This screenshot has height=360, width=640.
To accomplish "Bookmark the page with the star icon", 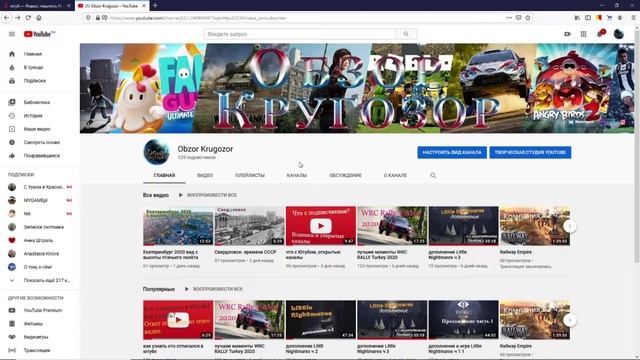I will click(528, 18).
